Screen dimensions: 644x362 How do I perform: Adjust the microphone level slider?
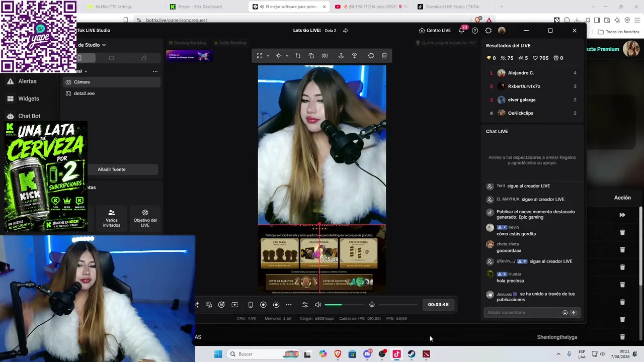pyautogui.click(x=398, y=305)
